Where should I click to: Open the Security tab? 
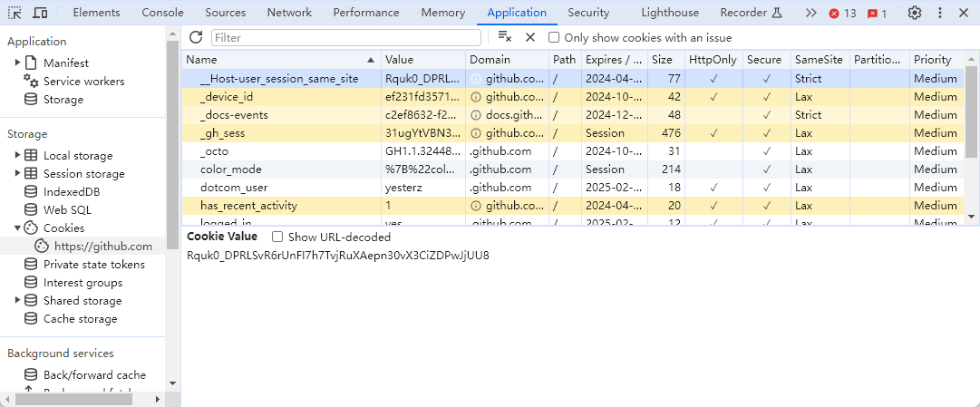click(588, 13)
